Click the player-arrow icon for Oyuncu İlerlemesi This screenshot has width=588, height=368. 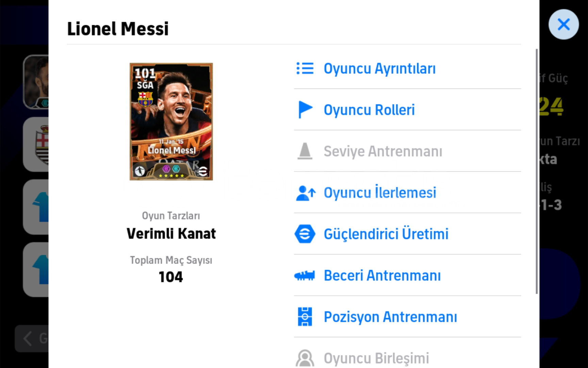tap(306, 193)
